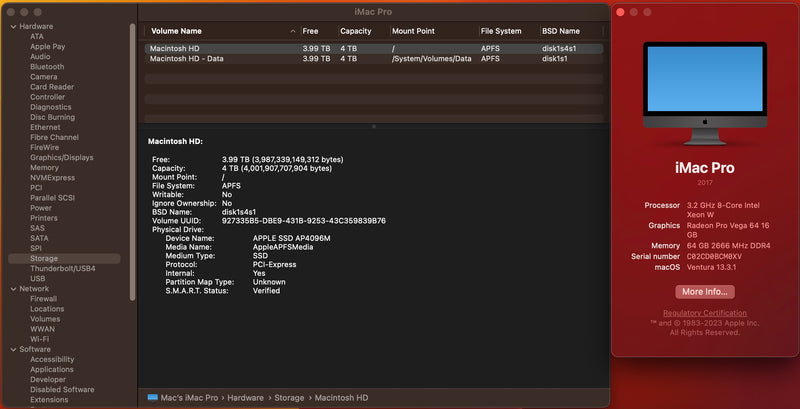This screenshot has height=409, width=800.
Task: Sort by Volume Name column header
Action: (176, 31)
